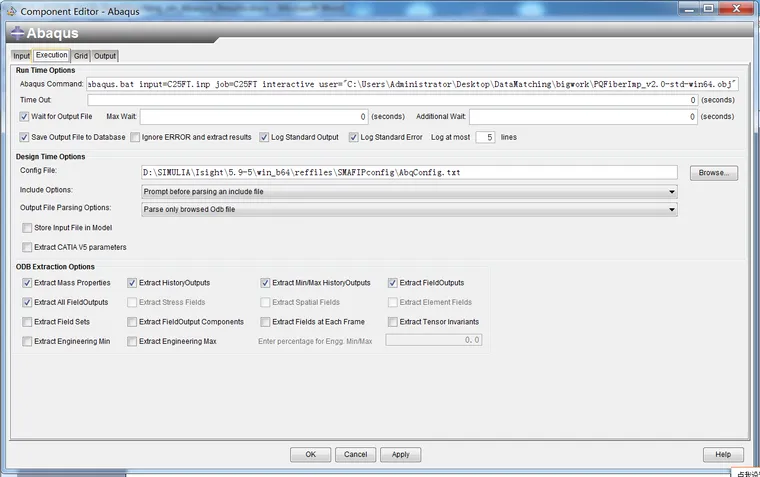Image resolution: width=760 pixels, height=477 pixels.
Task: Click the Additional Wait field
Action: click(583, 117)
